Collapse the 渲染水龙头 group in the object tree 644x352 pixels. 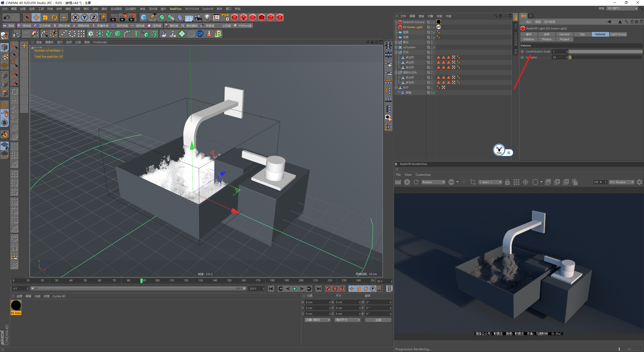pyautogui.click(x=396, y=72)
